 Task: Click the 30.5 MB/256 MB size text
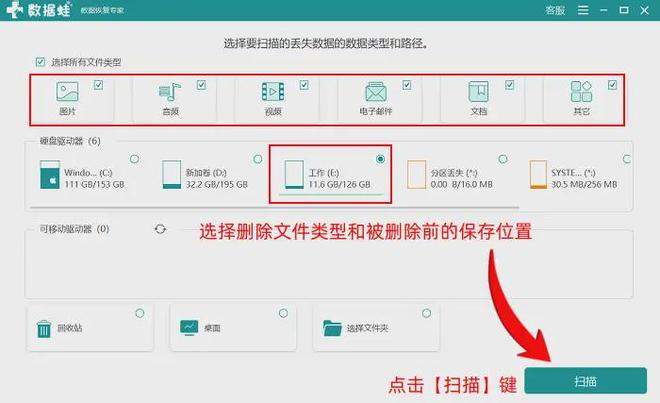[584, 184]
